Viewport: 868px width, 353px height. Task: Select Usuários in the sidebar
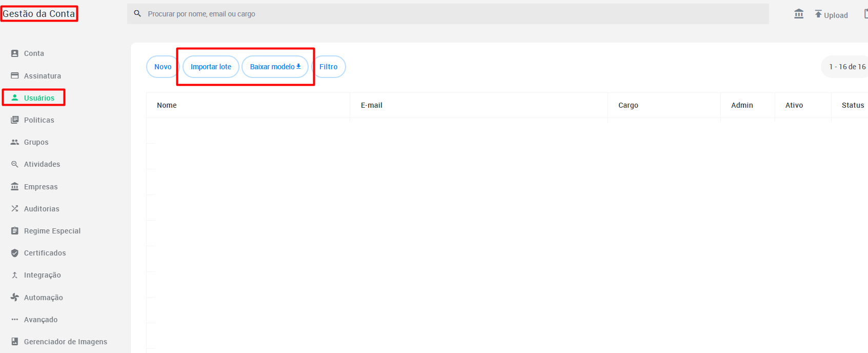pos(39,98)
